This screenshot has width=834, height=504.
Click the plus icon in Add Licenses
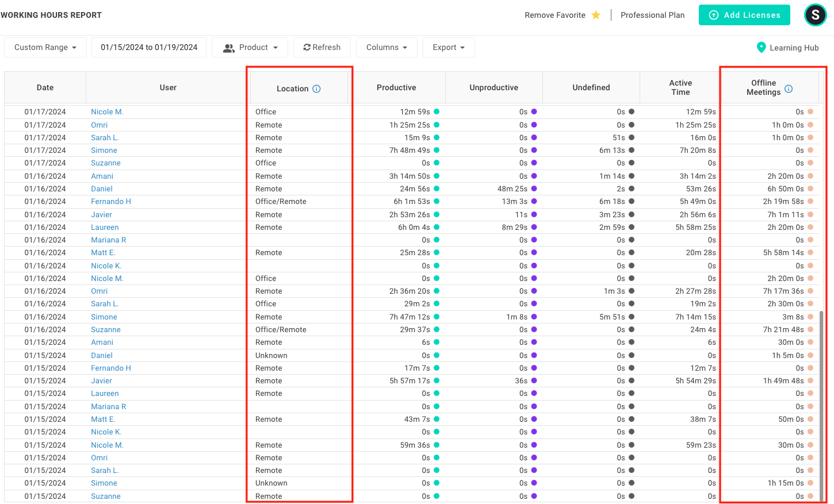tap(714, 15)
